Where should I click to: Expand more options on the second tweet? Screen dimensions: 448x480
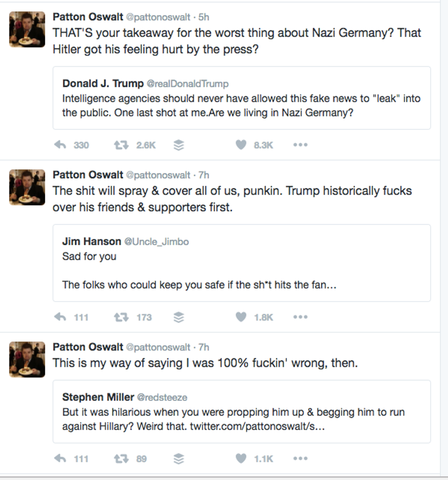[300, 317]
